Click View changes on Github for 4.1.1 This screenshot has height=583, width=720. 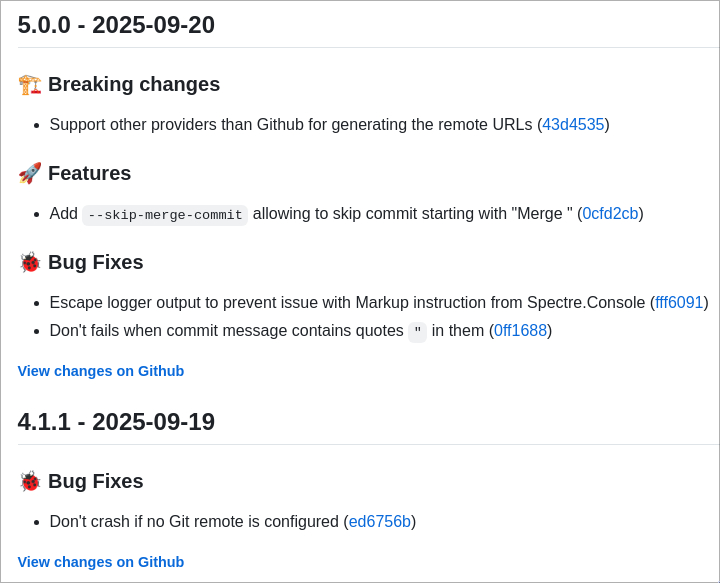tap(101, 562)
